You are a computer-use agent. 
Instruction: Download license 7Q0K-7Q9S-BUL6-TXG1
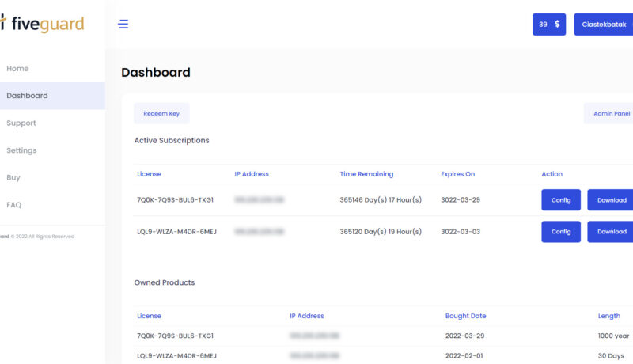pos(611,200)
